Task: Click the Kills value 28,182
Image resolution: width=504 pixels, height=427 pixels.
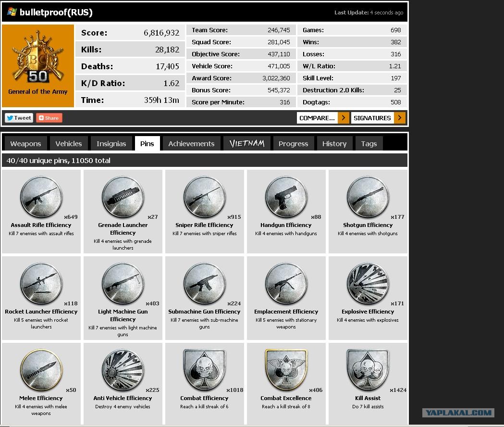Action: [x=167, y=50]
